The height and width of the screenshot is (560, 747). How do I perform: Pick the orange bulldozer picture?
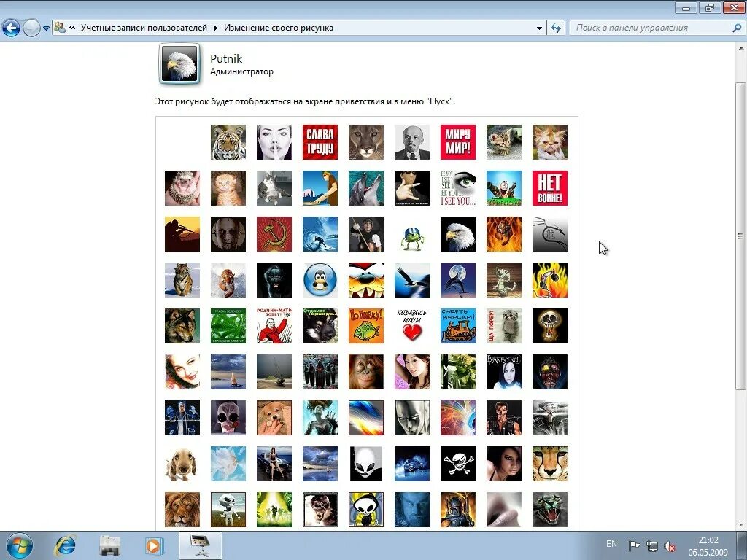click(458, 326)
